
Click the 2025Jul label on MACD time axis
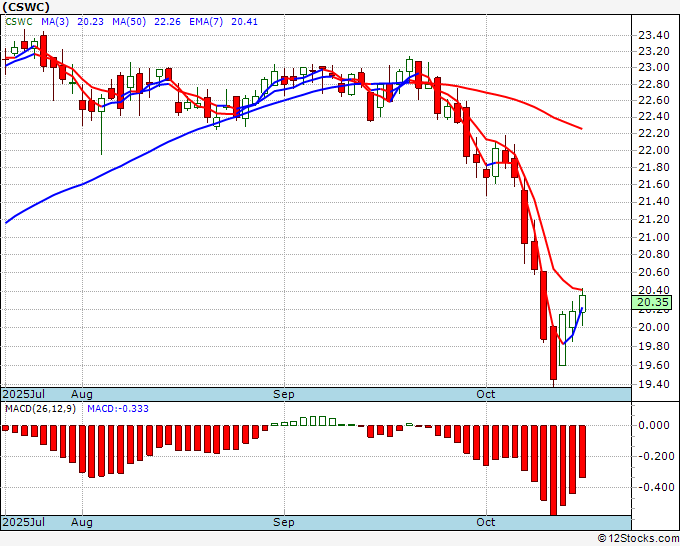pos(24,522)
